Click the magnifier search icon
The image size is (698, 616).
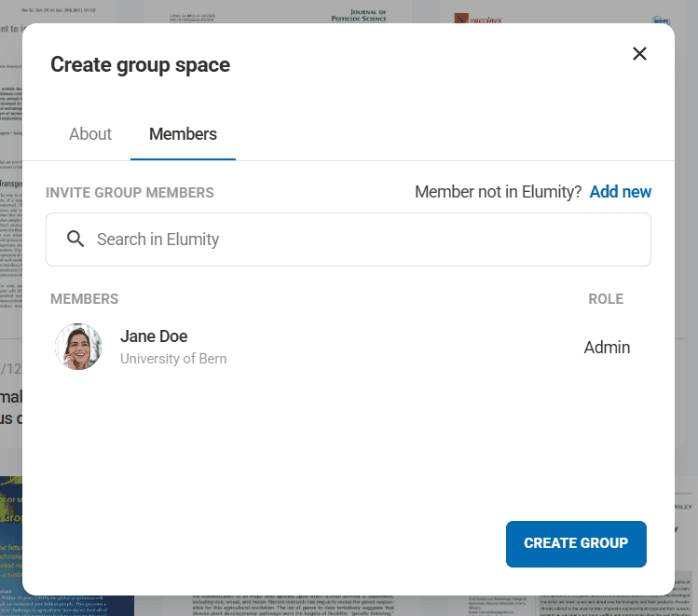[x=76, y=240]
